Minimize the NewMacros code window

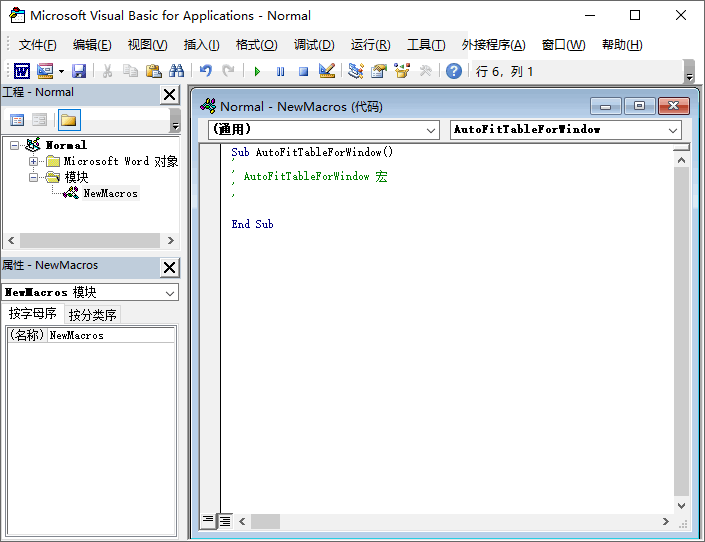click(606, 107)
